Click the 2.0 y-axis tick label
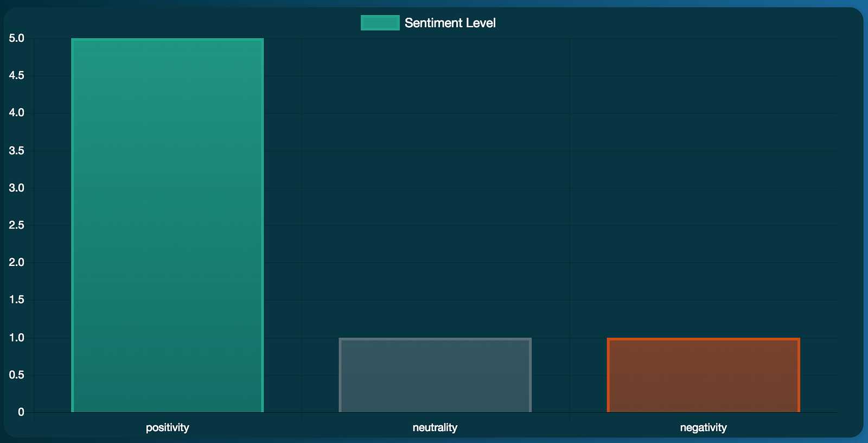868x443 pixels. [x=17, y=263]
